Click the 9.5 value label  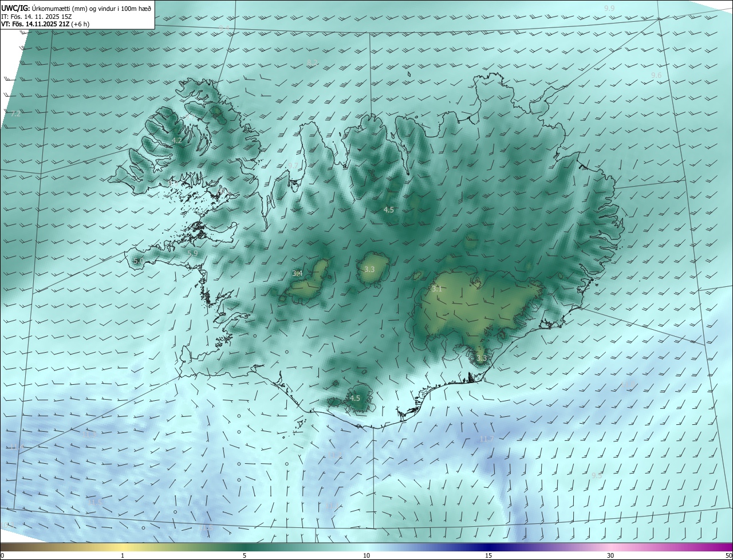(x=597, y=476)
